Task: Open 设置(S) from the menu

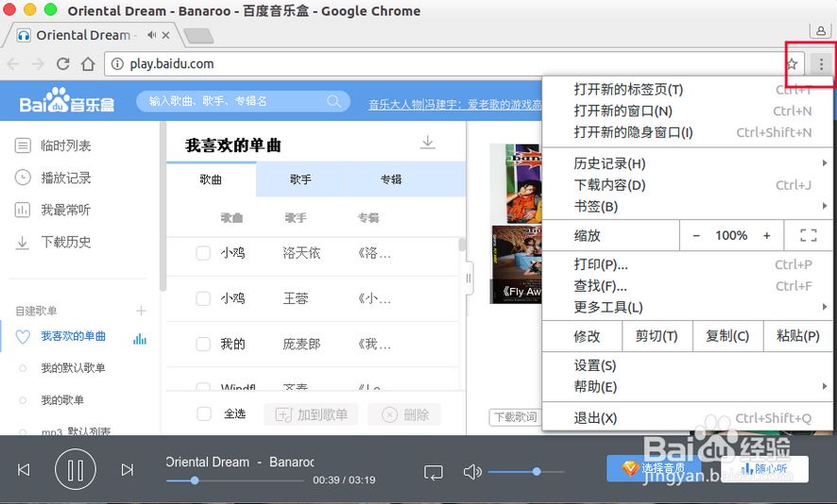Action: click(x=688, y=365)
